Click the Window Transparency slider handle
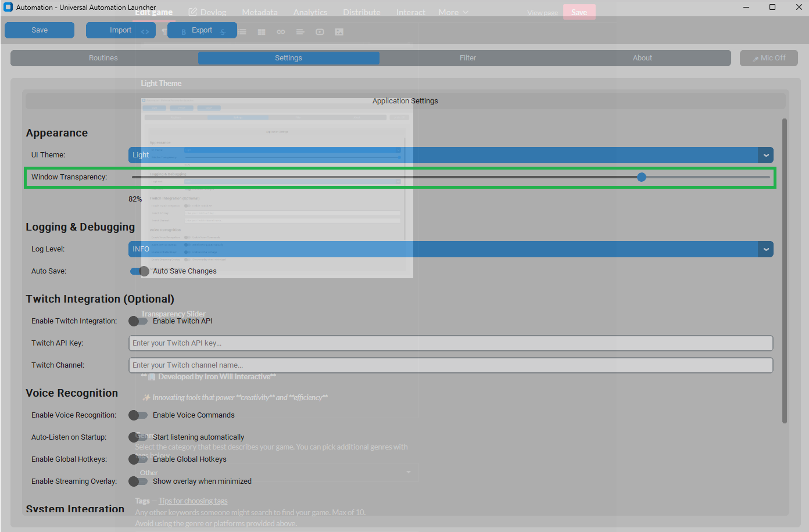Image resolution: width=809 pixels, height=532 pixels. [x=642, y=177]
